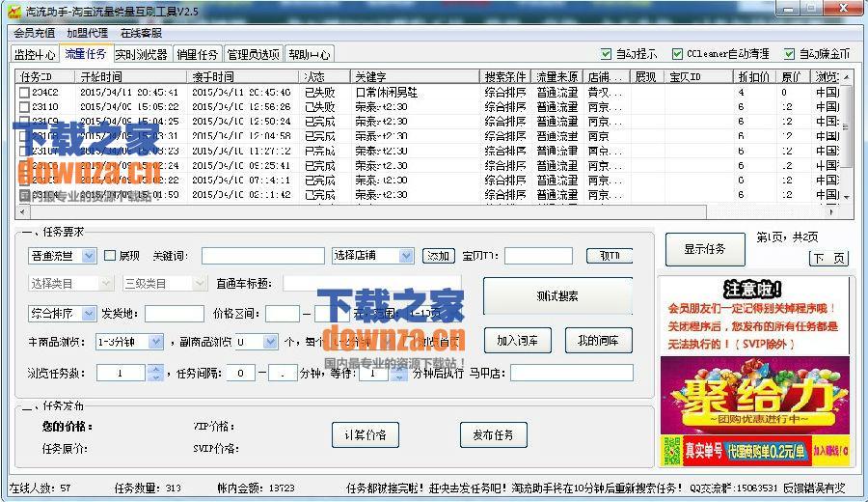Click into the 马甲店 field
Viewport: 868px width, 502px height.
(572, 373)
